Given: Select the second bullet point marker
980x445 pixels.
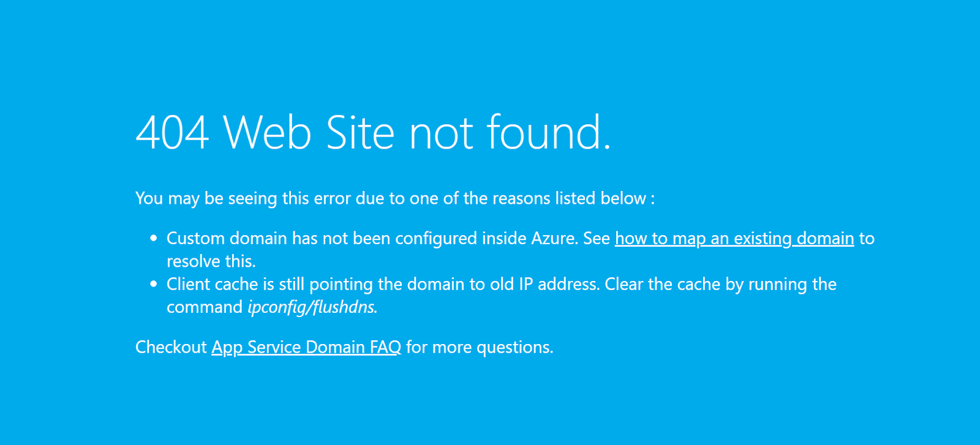Looking at the screenshot, I should tap(154, 284).
